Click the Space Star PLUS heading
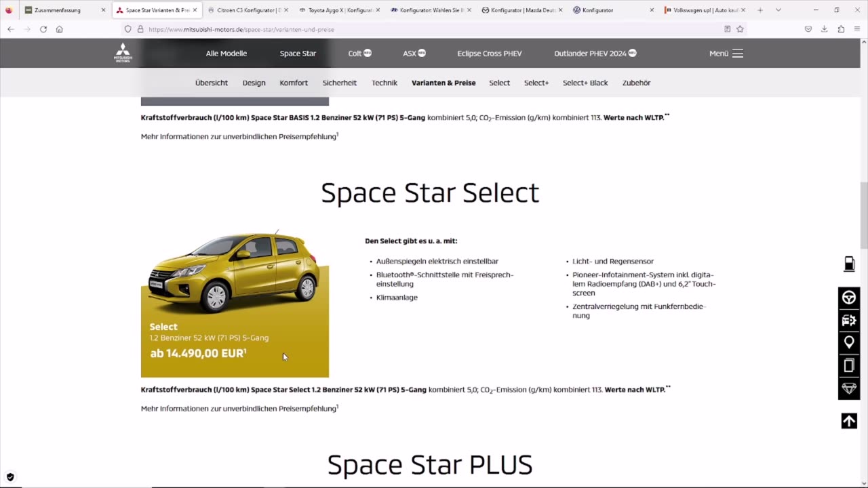The height and width of the screenshot is (488, 868). click(x=430, y=465)
